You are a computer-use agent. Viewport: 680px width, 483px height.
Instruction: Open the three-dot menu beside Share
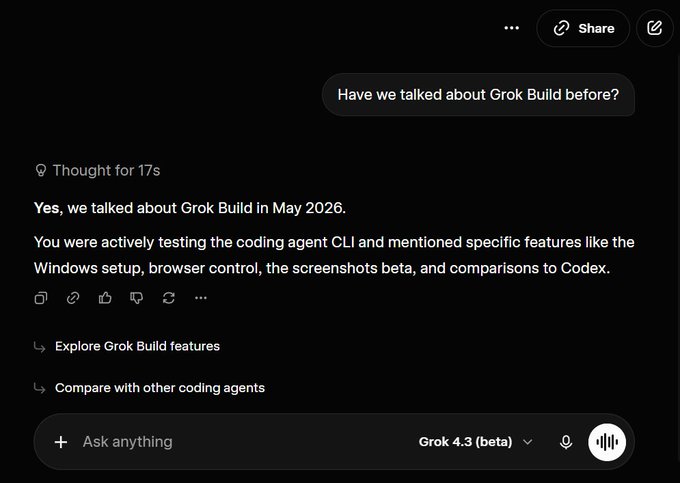pos(512,28)
